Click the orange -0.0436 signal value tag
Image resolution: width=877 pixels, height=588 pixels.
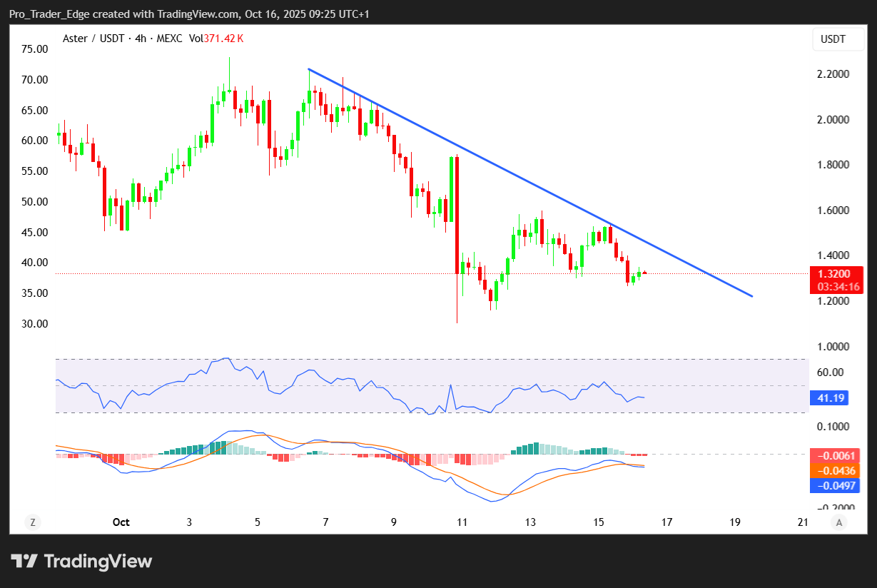click(x=834, y=471)
